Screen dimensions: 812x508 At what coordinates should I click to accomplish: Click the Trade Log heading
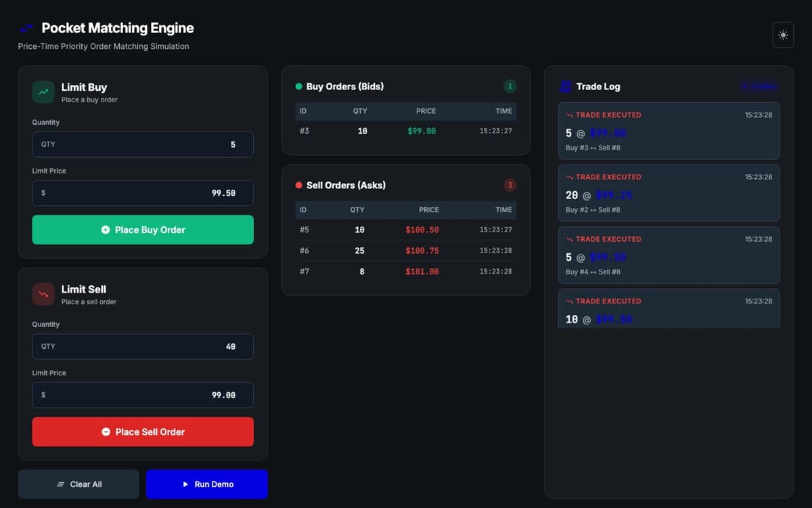coord(598,87)
